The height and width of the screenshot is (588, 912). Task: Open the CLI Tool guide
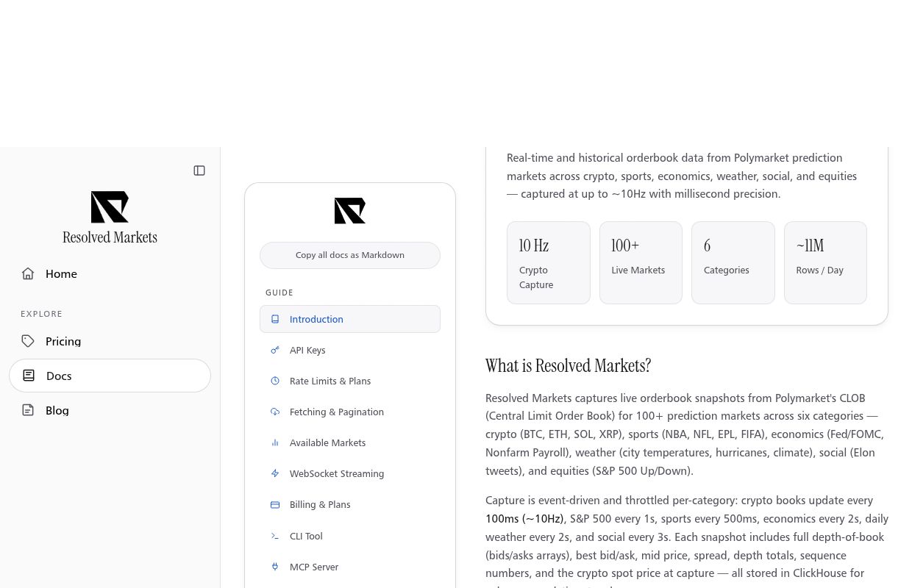point(350,536)
